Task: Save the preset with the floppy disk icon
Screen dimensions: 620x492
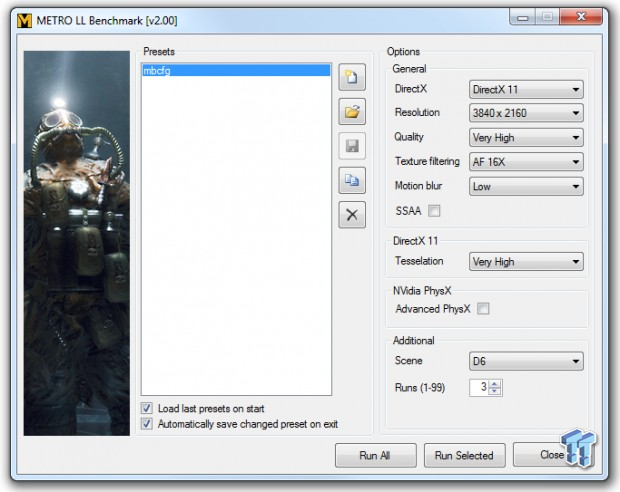Action: pos(352,146)
